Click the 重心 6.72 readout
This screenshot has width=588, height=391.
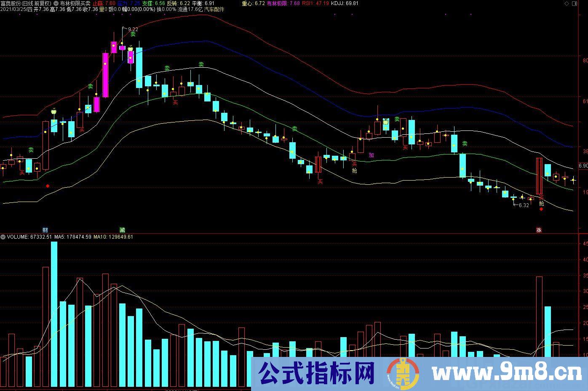[254, 3]
